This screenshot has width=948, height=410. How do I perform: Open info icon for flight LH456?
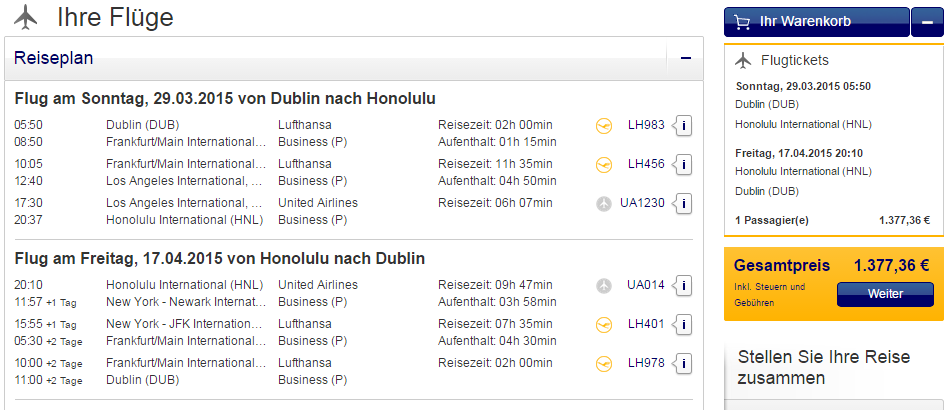point(684,164)
